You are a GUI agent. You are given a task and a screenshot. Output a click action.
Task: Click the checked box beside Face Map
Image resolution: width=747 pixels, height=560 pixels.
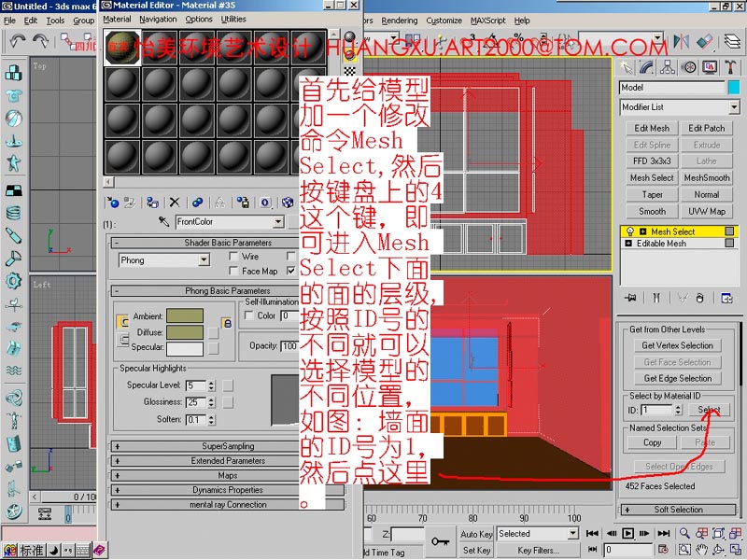[290, 271]
